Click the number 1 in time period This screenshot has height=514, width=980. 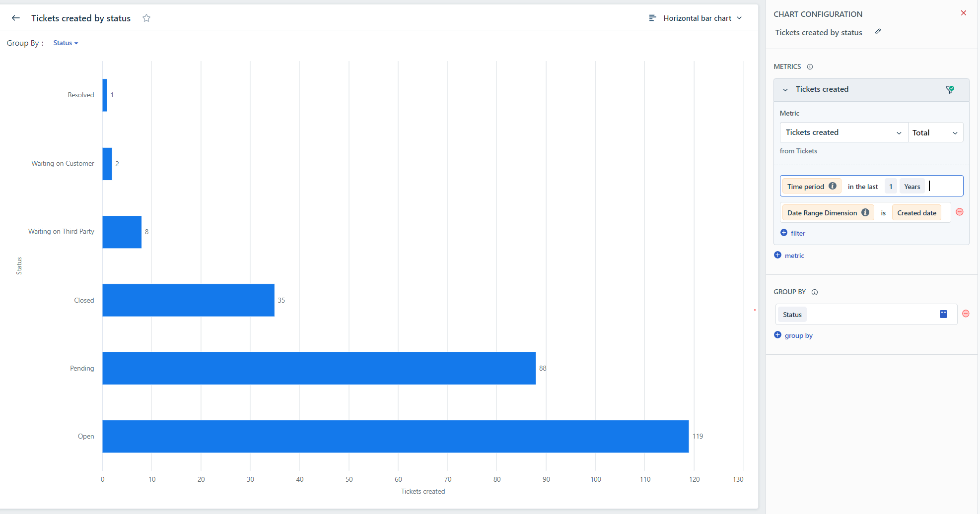coord(891,187)
